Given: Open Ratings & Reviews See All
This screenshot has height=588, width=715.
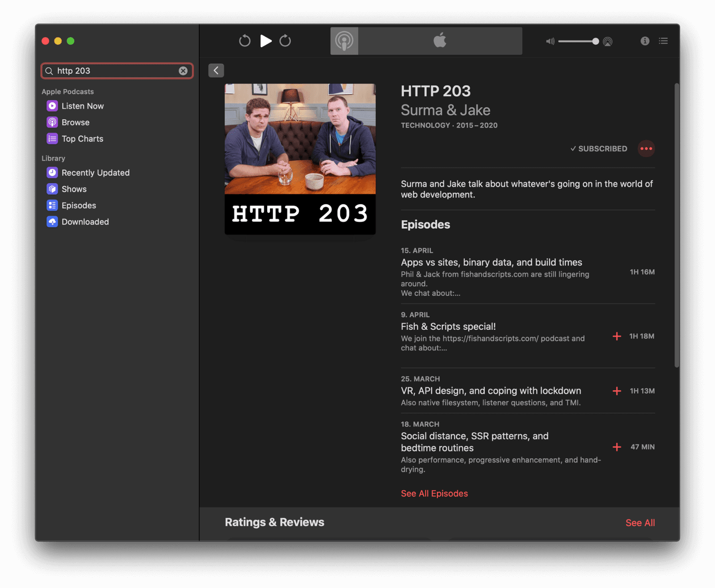Looking at the screenshot, I should click(640, 522).
